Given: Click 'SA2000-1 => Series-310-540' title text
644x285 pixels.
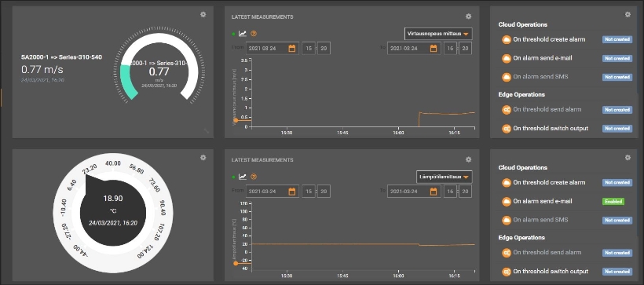Looking at the screenshot, I should click(x=61, y=57).
